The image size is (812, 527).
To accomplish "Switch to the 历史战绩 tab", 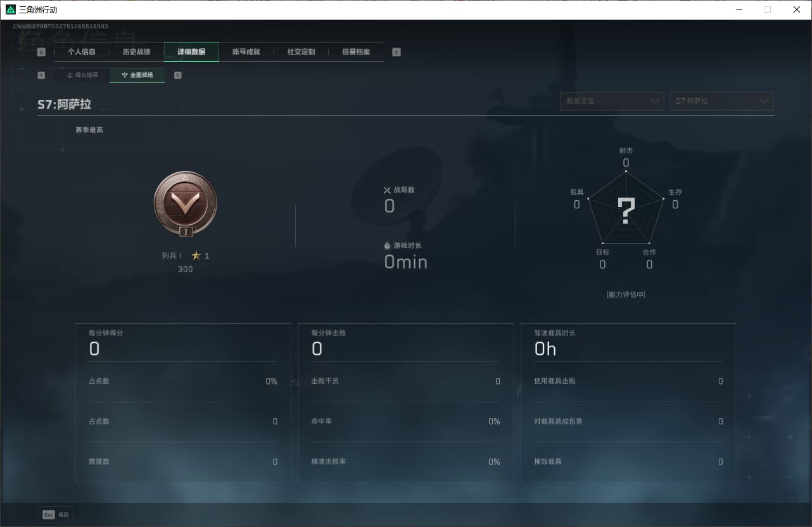I will (x=137, y=52).
